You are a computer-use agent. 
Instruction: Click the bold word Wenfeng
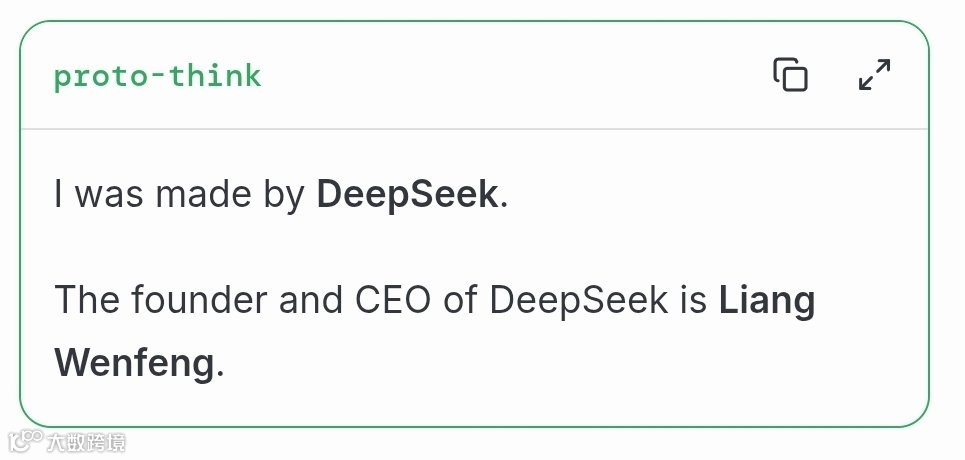point(134,363)
